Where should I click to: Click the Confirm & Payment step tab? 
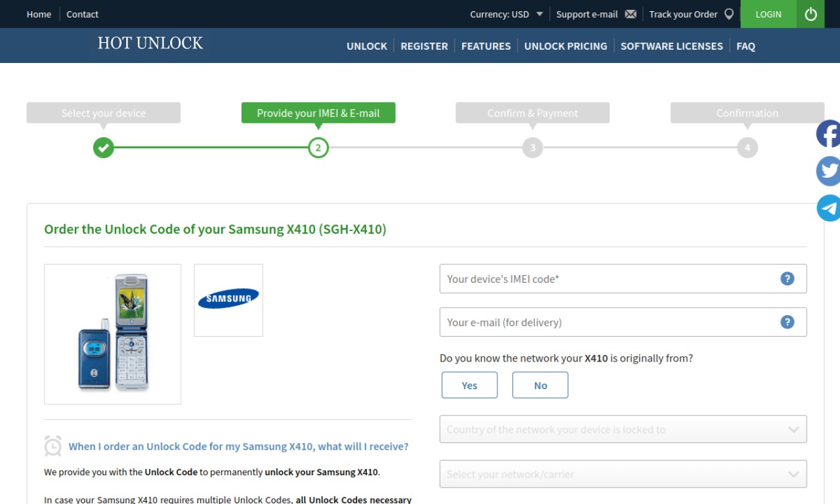(x=532, y=113)
